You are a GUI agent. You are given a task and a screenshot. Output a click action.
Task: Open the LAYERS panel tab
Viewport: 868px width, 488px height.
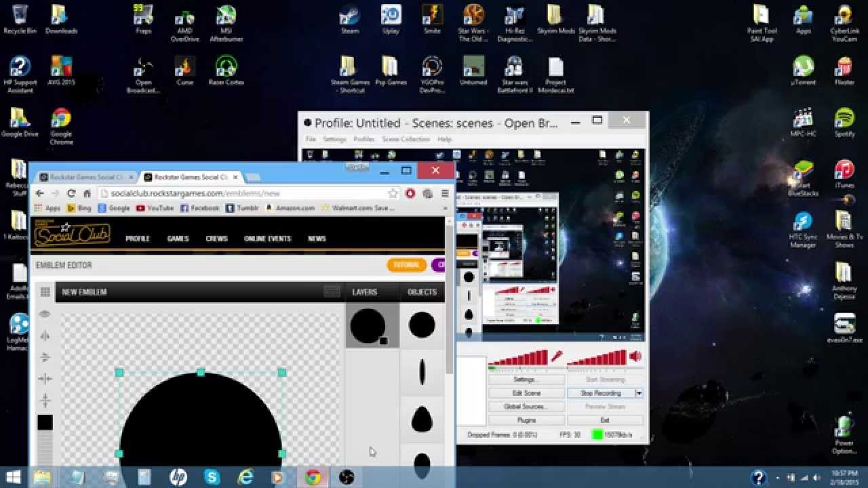pyautogui.click(x=364, y=292)
